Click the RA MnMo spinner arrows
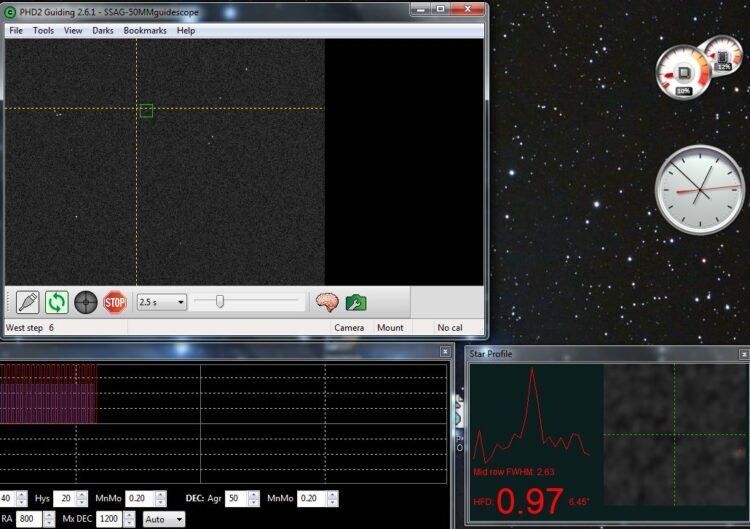Image resolution: width=750 pixels, height=529 pixels. point(161,498)
